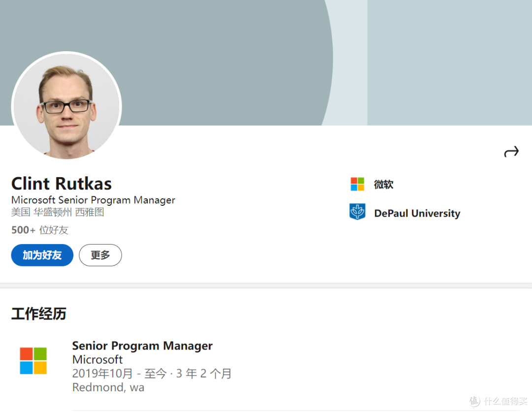Screen dimensions: 532x412
Task: Click the Redmond, wa location text
Action: (108, 387)
